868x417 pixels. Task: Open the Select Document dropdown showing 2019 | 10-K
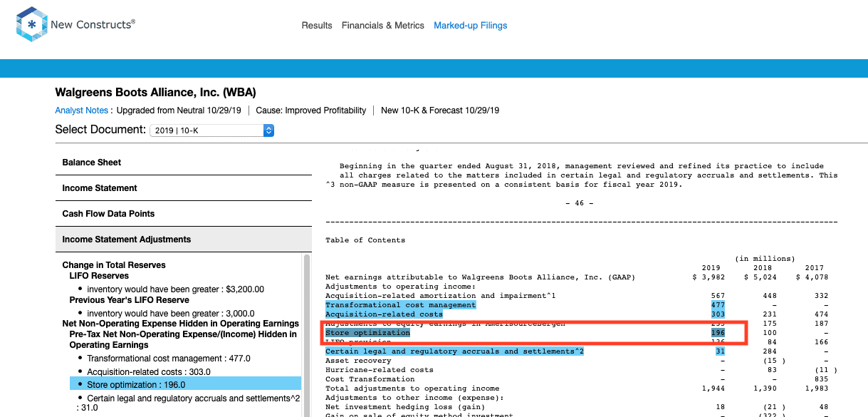(211, 130)
